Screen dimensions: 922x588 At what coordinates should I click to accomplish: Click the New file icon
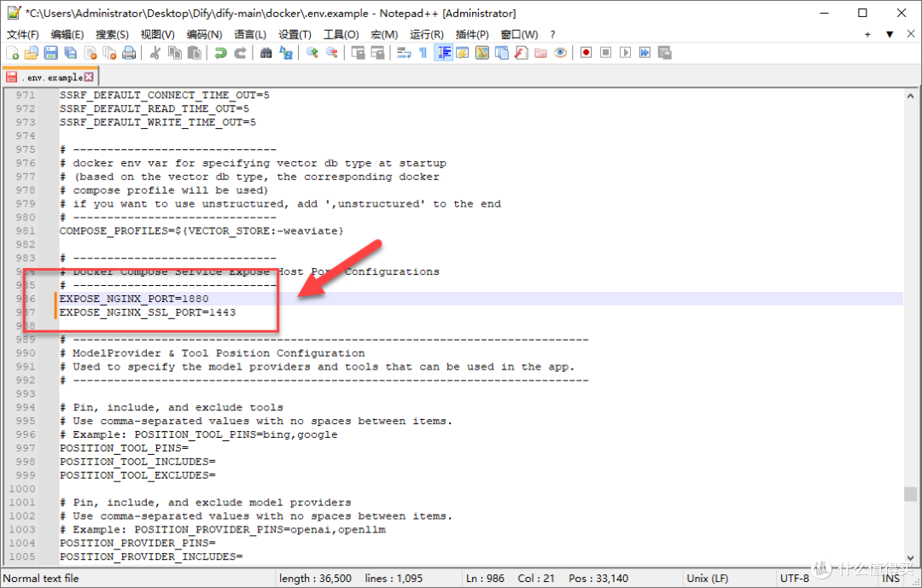(12, 53)
